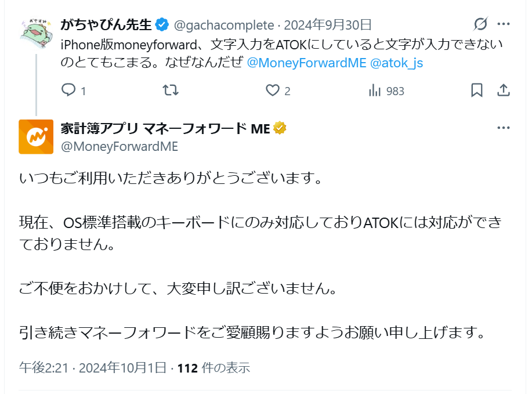532x394 pixels.
Task: Open the がちゃぴん先生 display name
Action: 106,24
